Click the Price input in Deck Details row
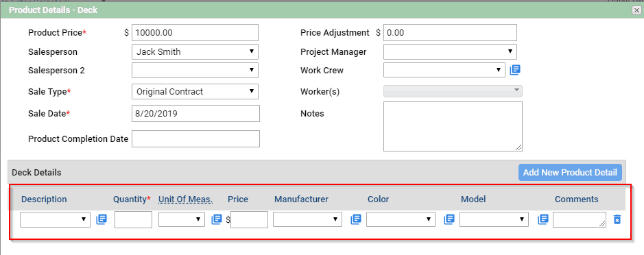The height and width of the screenshot is (255, 644). coord(250,219)
